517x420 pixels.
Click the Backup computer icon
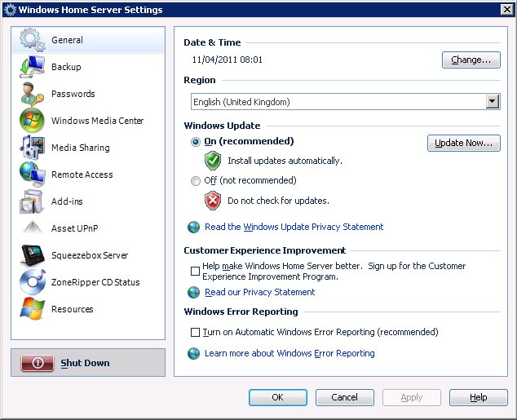click(32, 67)
